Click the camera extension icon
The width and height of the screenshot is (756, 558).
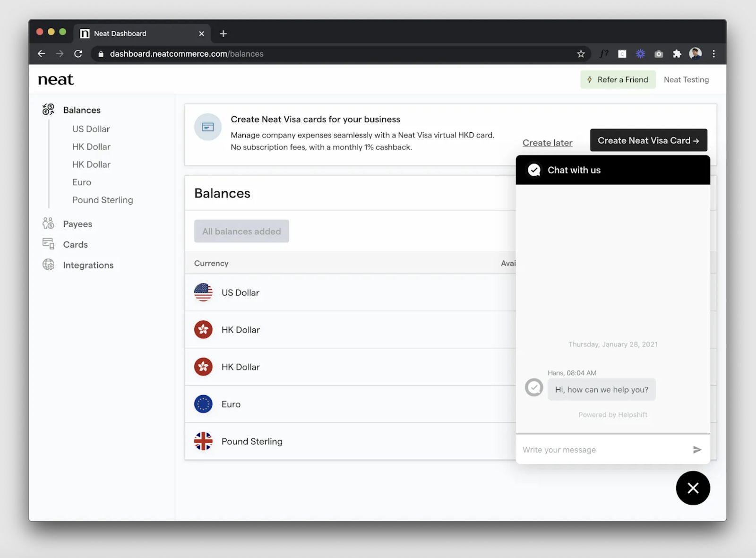point(659,54)
